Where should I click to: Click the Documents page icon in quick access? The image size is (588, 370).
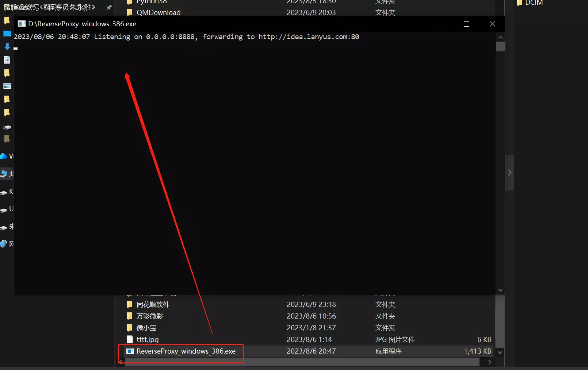tap(7, 60)
